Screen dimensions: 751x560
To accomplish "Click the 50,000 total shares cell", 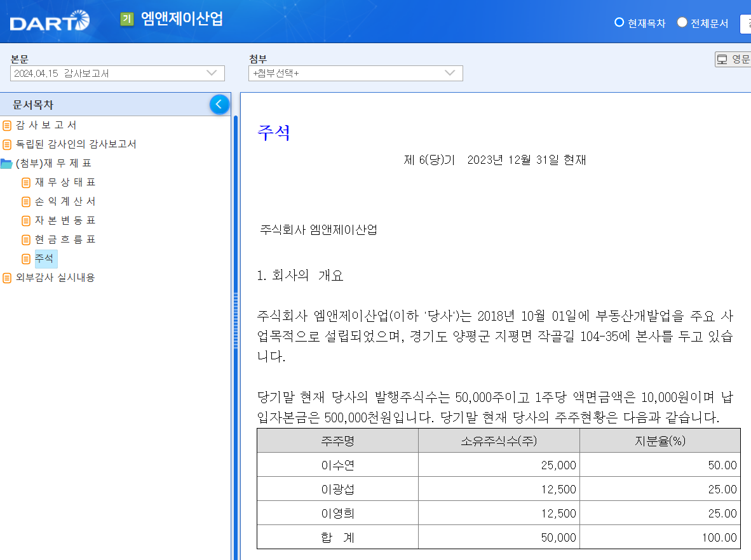I will pos(499,538).
